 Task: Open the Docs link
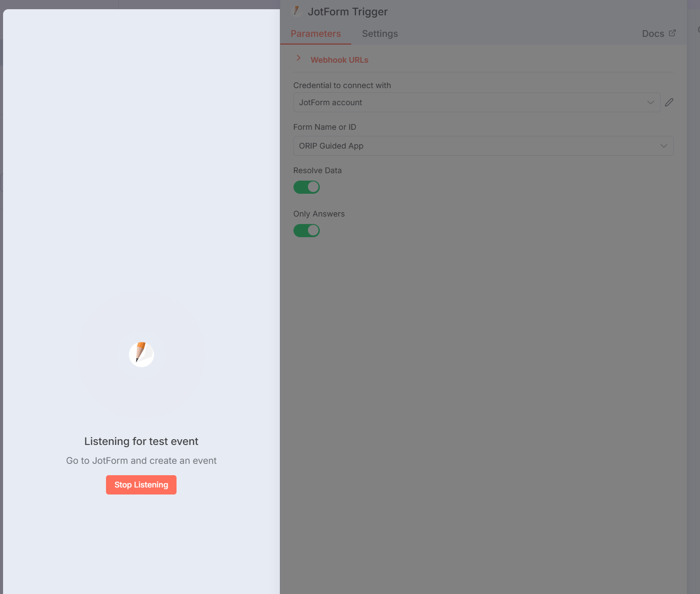coord(653,34)
